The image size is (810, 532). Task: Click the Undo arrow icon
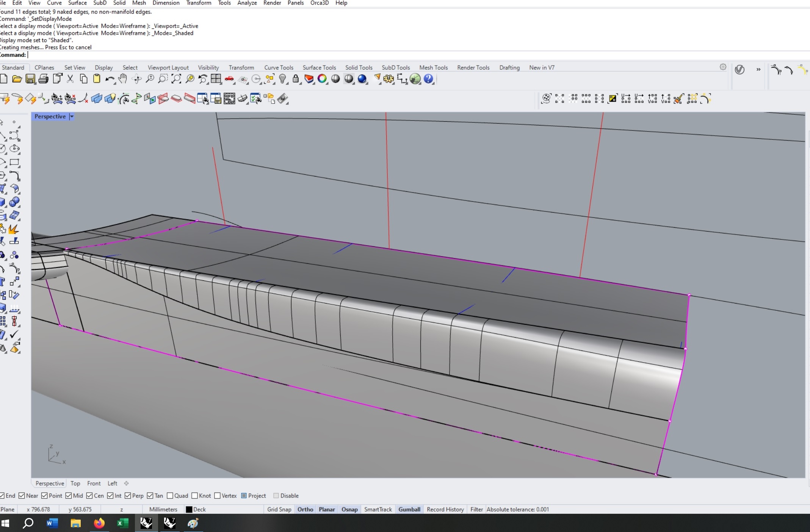(110, 79)
